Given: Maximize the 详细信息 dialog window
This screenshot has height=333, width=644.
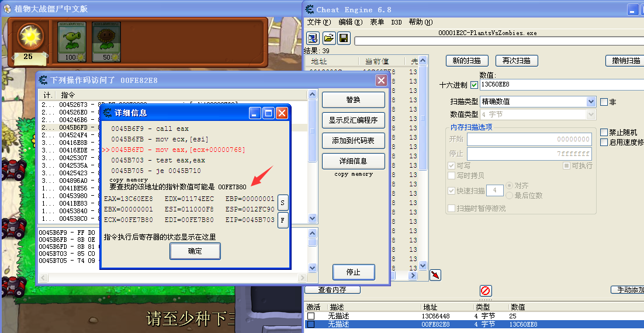Looking at the screenshot, I should tap(268, 113).
